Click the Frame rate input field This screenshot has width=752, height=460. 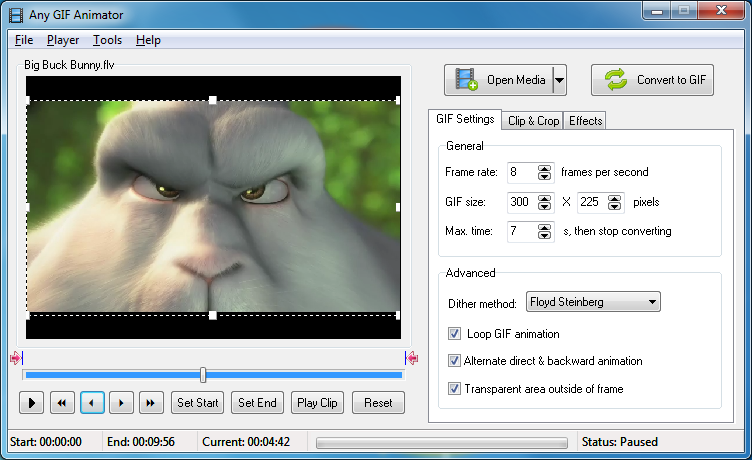(x=522, y=172)
